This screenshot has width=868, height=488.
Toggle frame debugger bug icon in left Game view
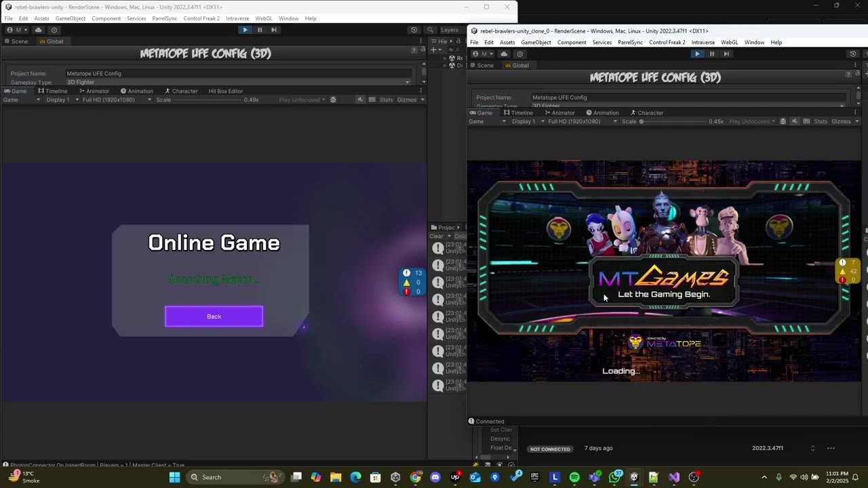pyautogui.click(x=333, y=100)
